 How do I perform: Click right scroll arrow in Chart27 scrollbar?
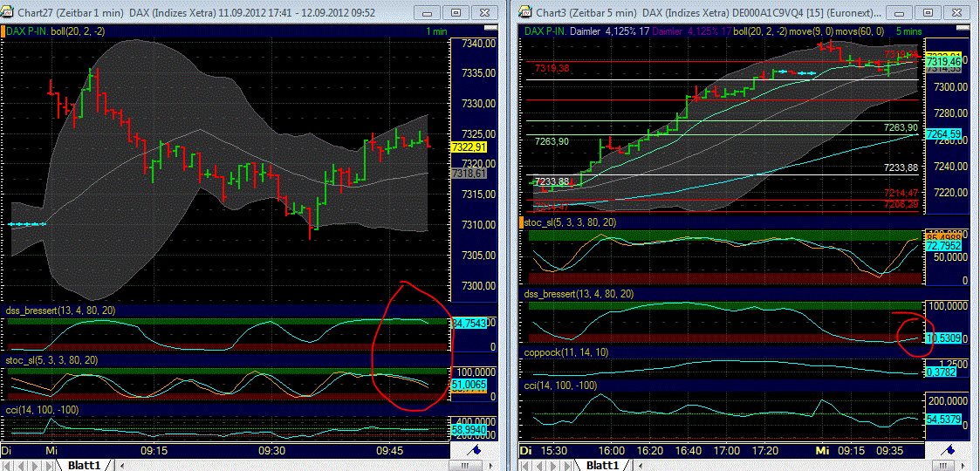[x=492, y=466]
